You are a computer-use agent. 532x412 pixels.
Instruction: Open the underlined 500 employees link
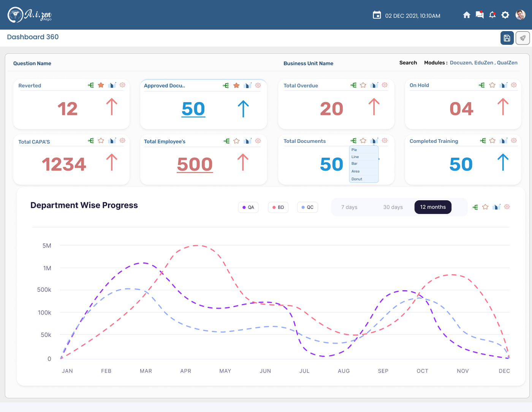point(195,165)
